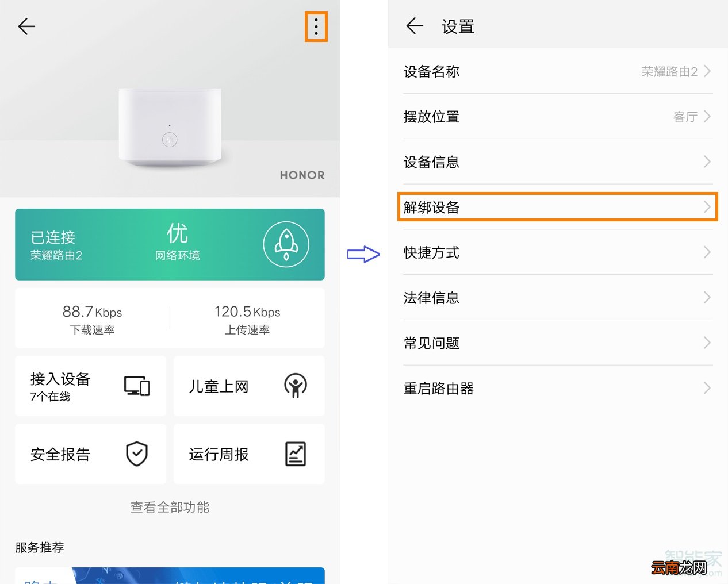Open 摆放位置 setting
The width and height of the screenshot is (728, 584).
[x=558, y=117]
